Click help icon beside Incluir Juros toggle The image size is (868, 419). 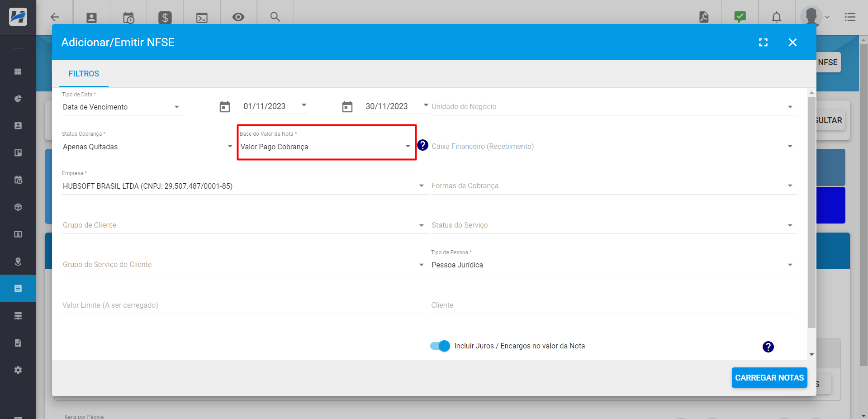pos(768,347)
